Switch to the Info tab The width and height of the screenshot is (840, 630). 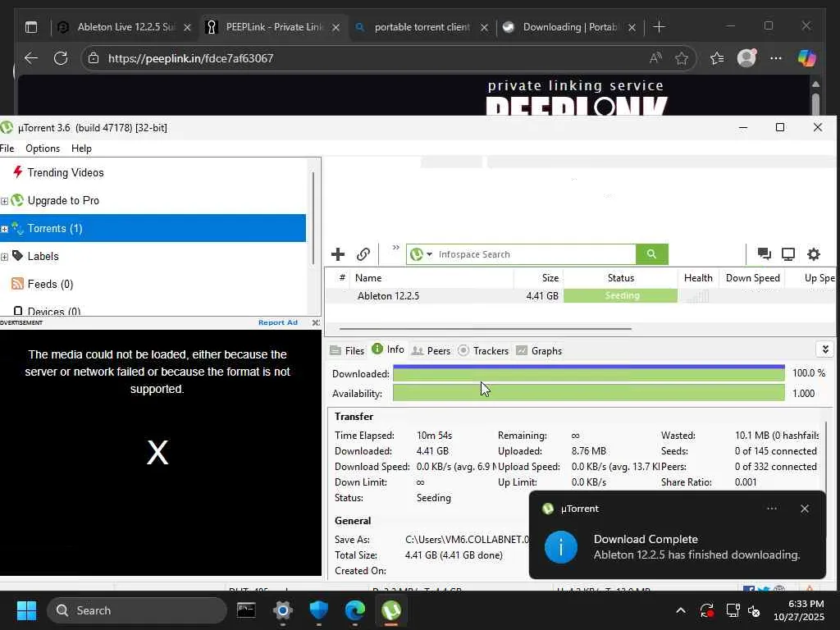pos(388,349)
